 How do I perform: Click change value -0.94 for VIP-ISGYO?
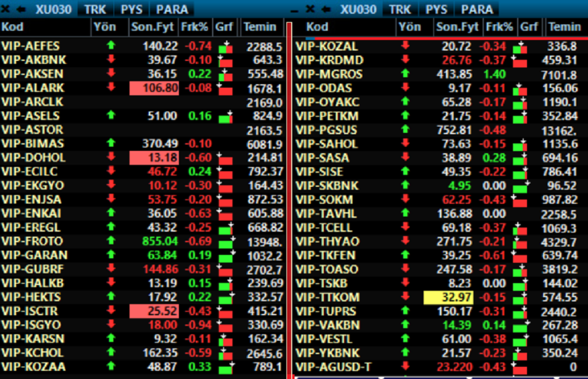(198, 324)
